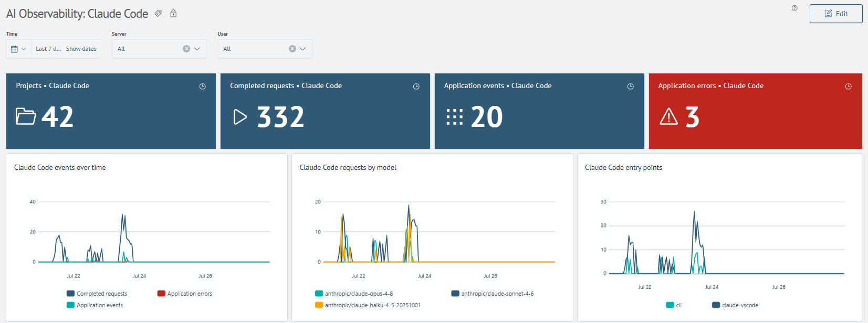Screen dimensions: 868x323
Task: Toggle the anthropic/claude-haiku-4-5-20251001 legend entry
Action: 368,305
